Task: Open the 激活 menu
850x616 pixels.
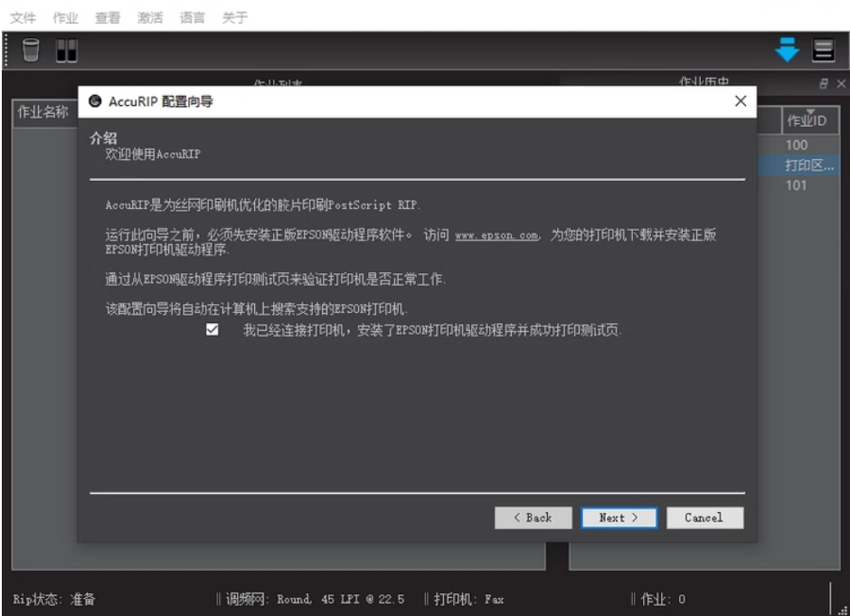Action: click(149, 17)
